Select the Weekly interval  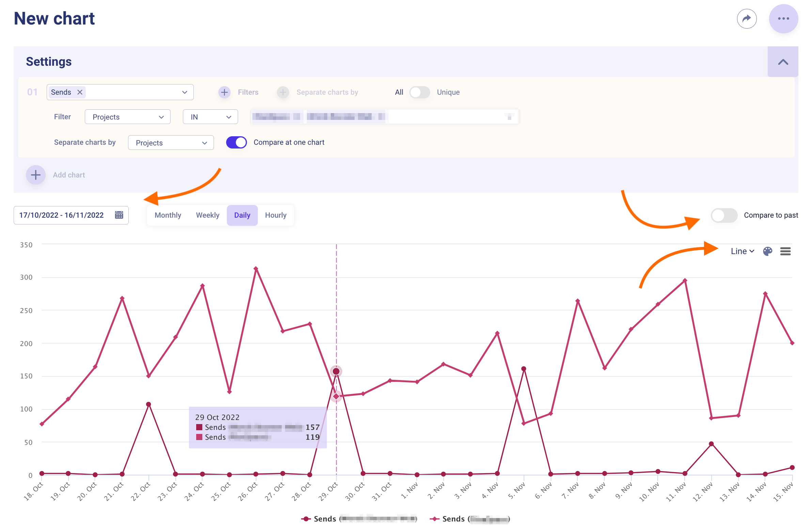point(207,215)
